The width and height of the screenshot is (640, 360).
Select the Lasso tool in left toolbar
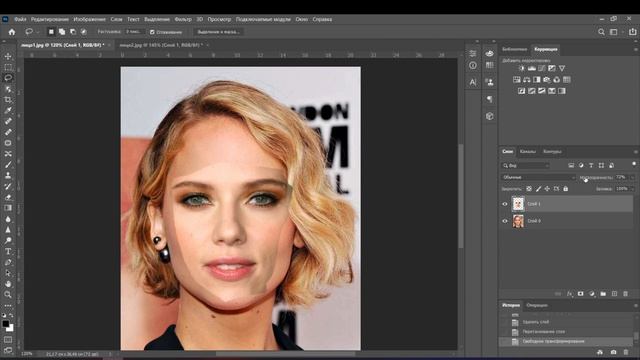tap(8, 78)
